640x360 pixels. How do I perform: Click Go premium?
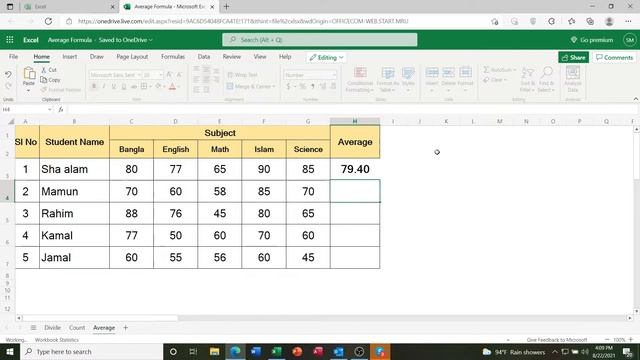[592, 40]
